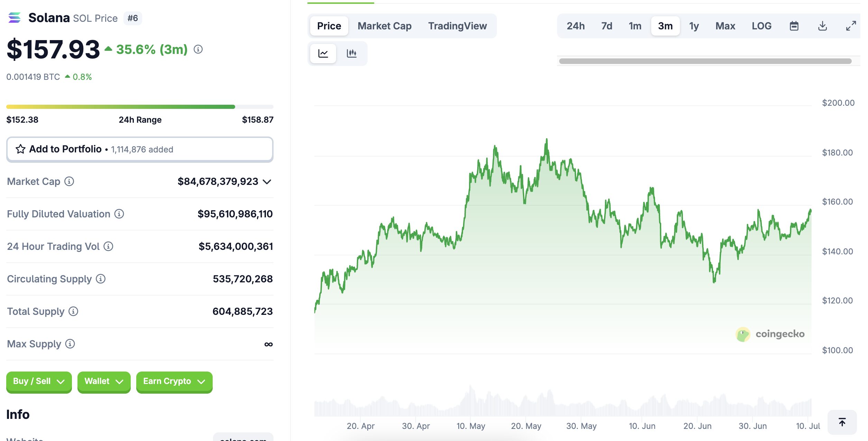Click info icon next to Market Cap

tap(69, 181)
